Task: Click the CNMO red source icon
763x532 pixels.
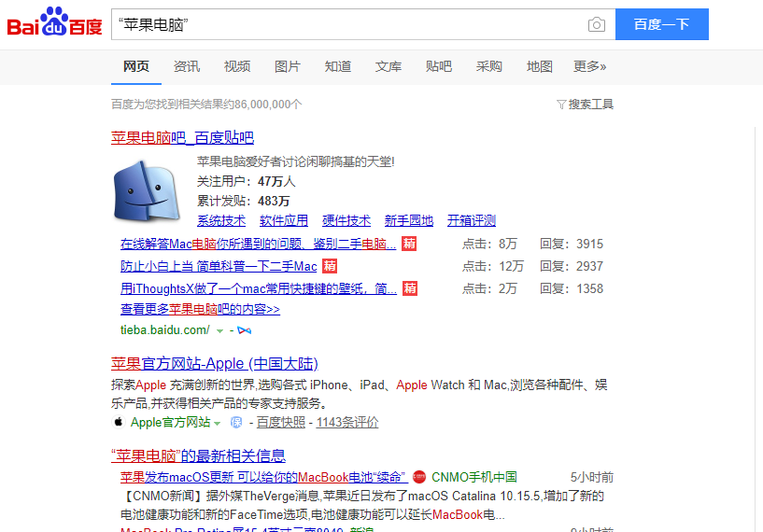Action: tap(419, 477)
